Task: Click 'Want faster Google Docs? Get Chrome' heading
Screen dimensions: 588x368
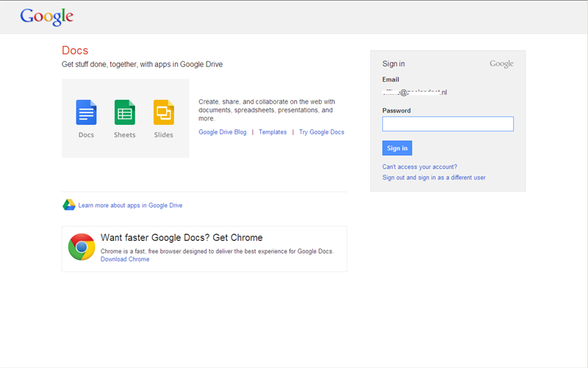Action: [182, 237]
